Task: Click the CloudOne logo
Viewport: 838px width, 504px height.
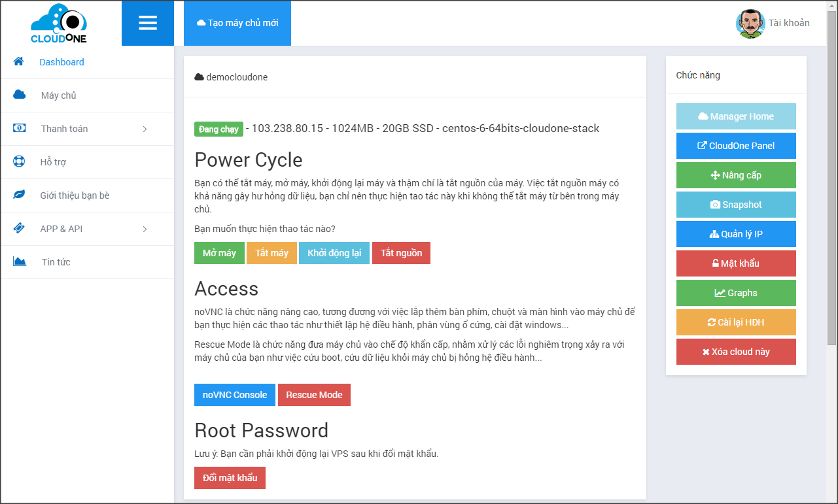Action: pos(59,24)
